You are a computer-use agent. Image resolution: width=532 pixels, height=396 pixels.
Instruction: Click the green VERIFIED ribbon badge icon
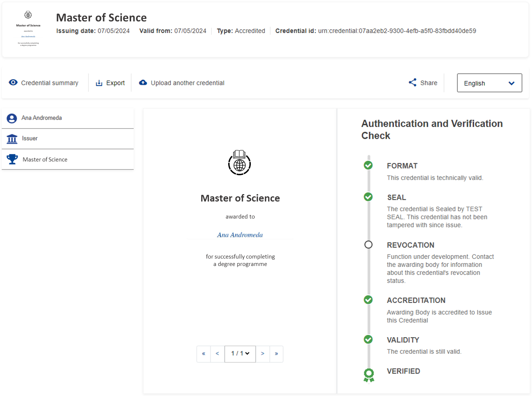point(369,375)
